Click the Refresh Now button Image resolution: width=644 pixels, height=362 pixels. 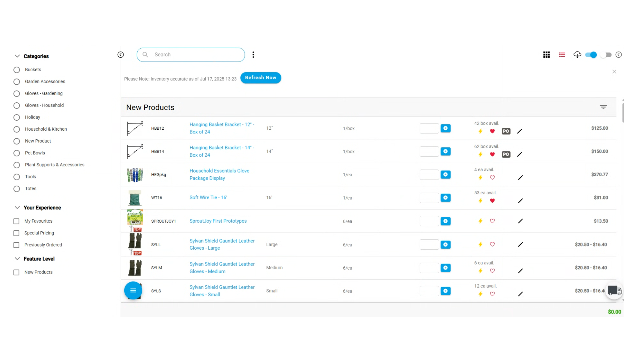[261, 78]
